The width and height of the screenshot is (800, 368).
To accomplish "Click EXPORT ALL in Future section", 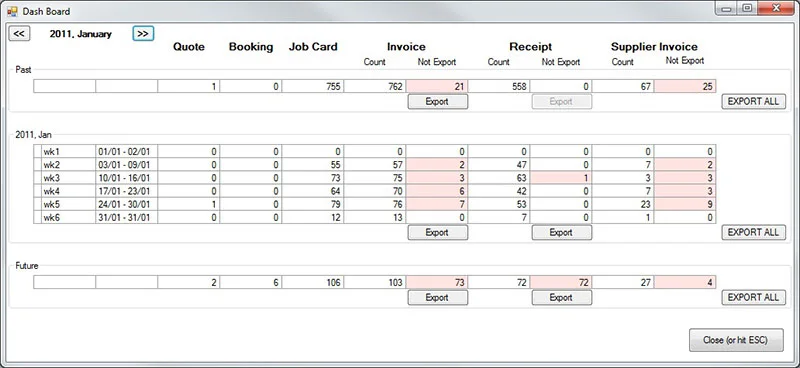I will tap(753, 298).
